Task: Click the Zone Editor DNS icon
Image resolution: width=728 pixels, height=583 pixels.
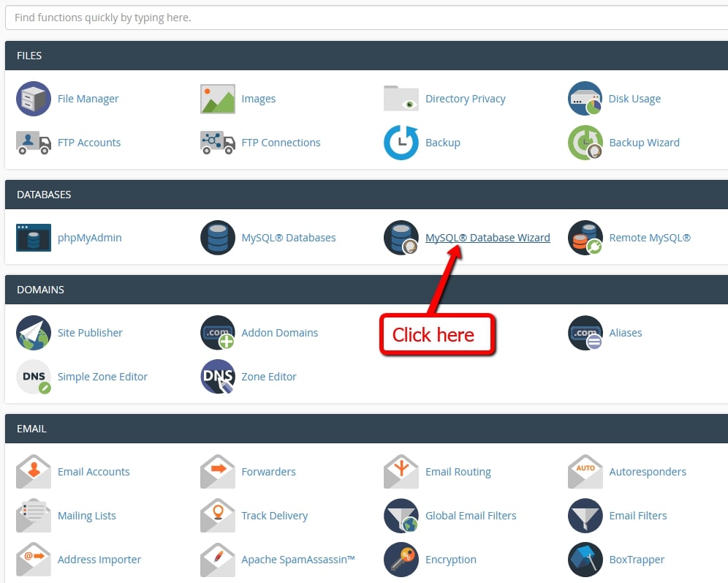Action: (217, 376)
